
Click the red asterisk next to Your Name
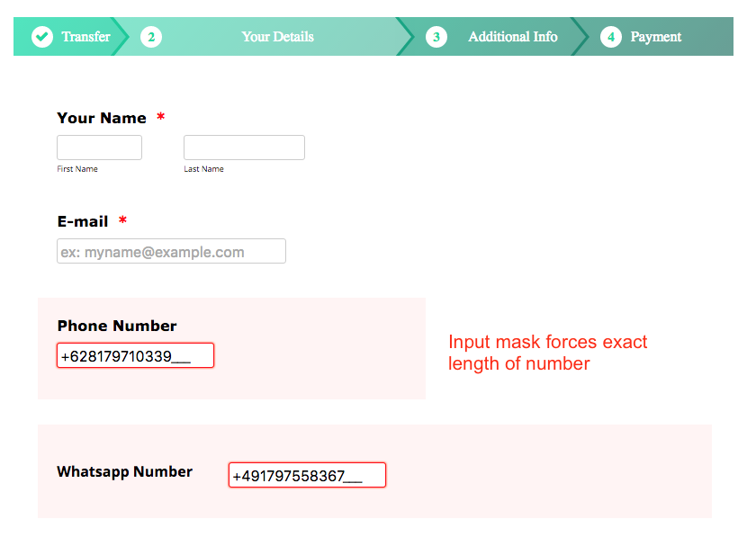pos(159,117)
